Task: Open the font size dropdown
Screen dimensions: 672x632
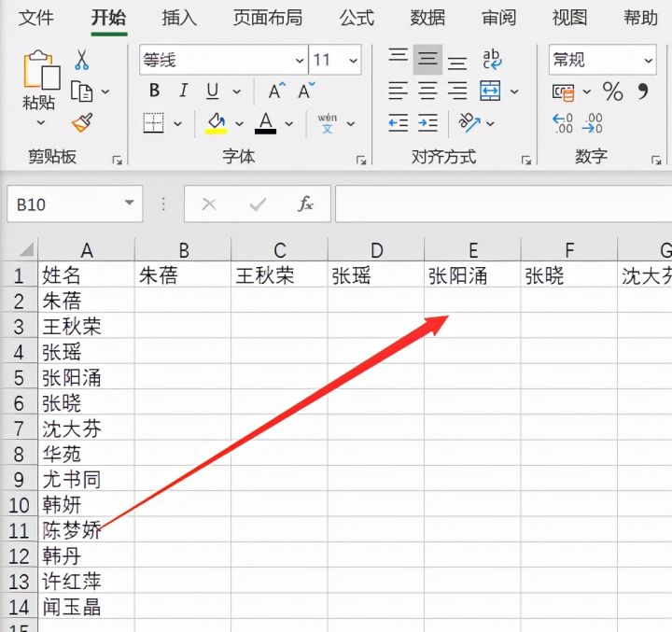Action: point(353,61)
